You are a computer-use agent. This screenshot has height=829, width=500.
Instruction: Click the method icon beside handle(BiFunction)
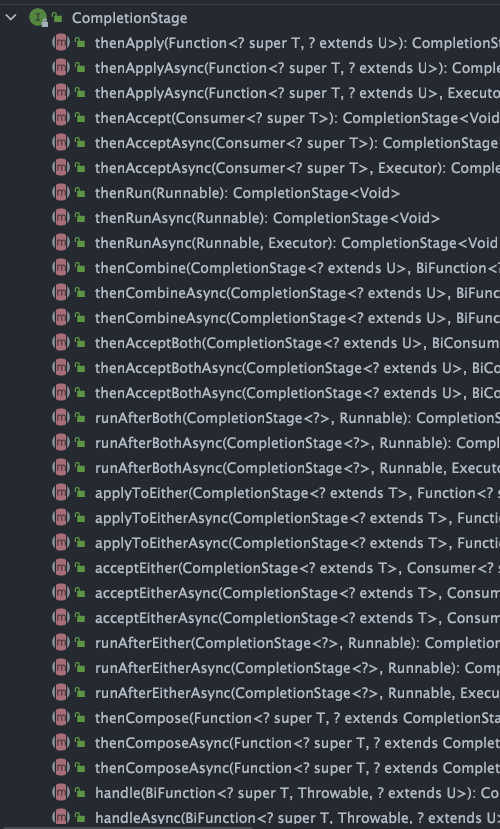pyautogui.click(x=61, y=793)
